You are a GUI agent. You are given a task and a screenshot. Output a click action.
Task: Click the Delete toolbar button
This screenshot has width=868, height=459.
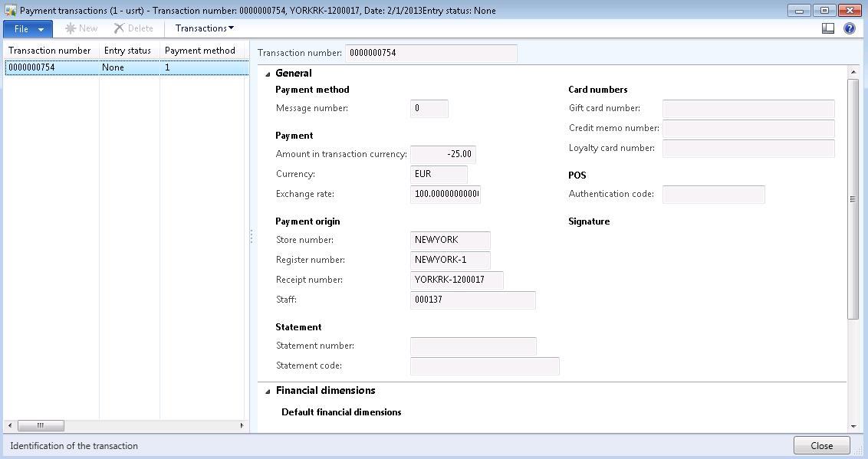pyautogui.click(x=133, y=28)
